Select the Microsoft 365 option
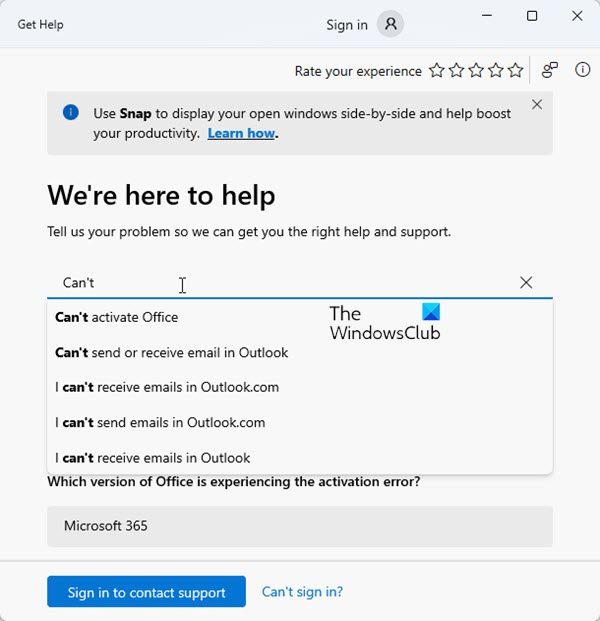 (x=300, y=526)
